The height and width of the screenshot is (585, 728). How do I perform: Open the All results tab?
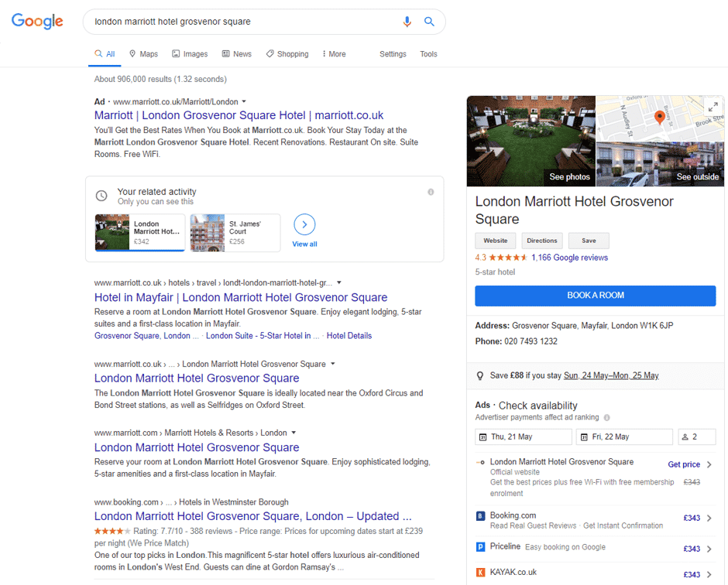(x=105, y=54)
